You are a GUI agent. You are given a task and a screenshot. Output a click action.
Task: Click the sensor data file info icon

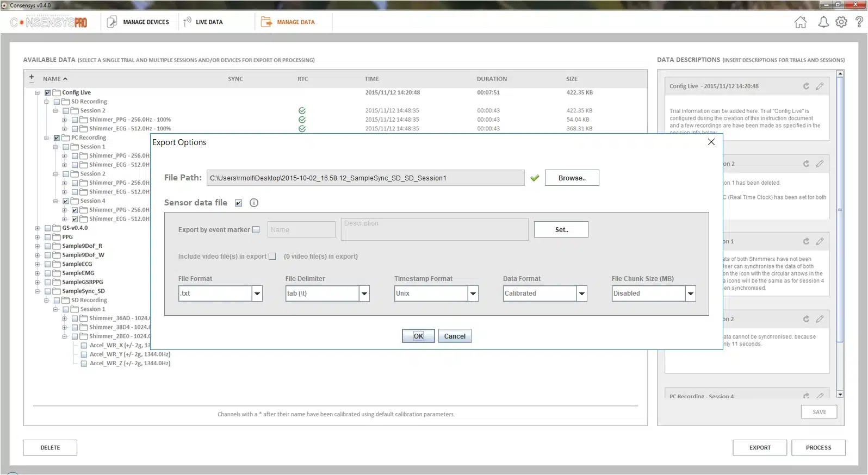coord(254,203)
